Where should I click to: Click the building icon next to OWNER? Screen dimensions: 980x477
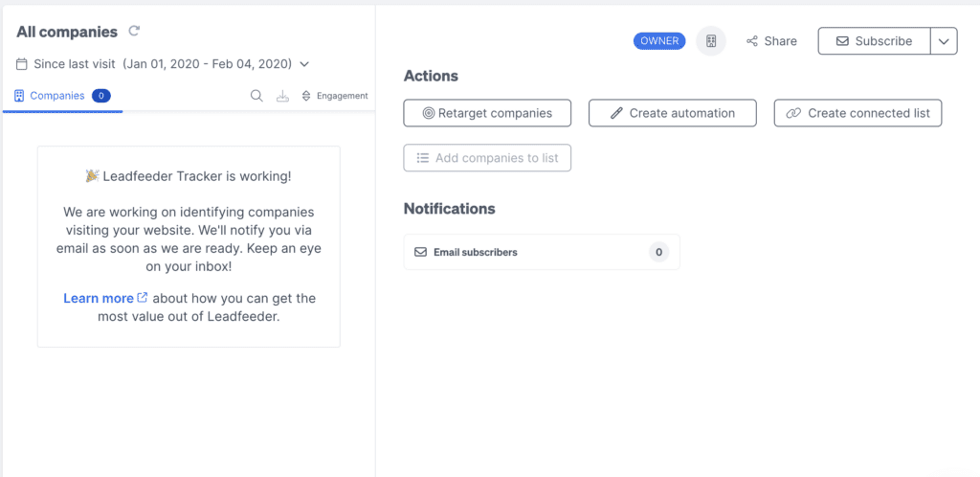711,41
